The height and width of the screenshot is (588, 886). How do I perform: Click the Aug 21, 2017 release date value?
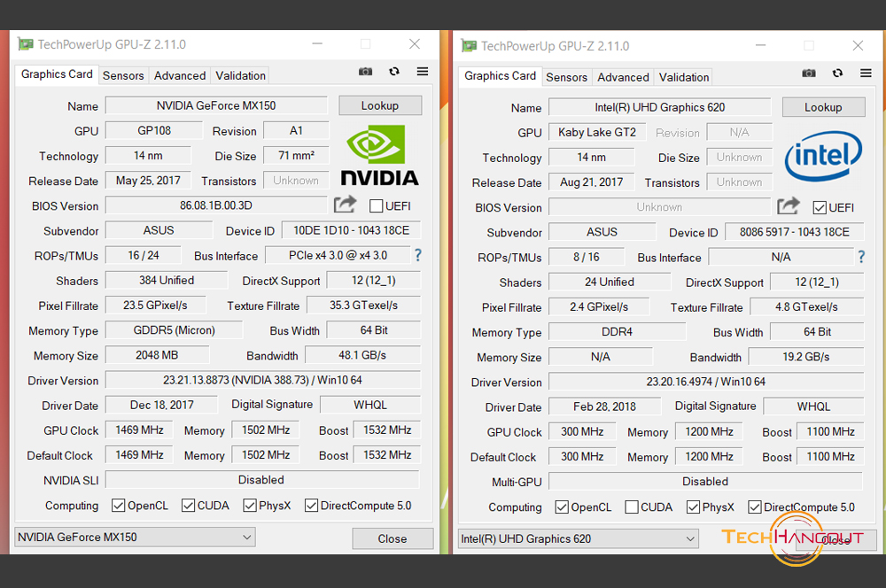coord(592,182)
